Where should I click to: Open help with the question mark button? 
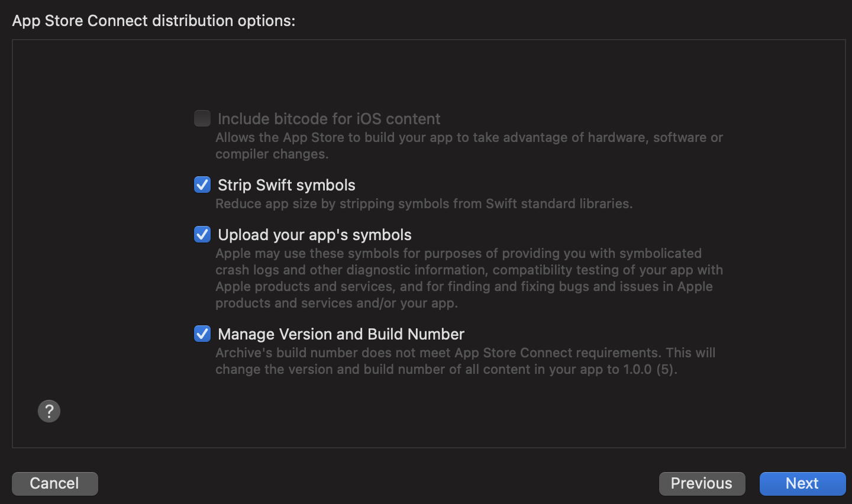coord(49,411)
